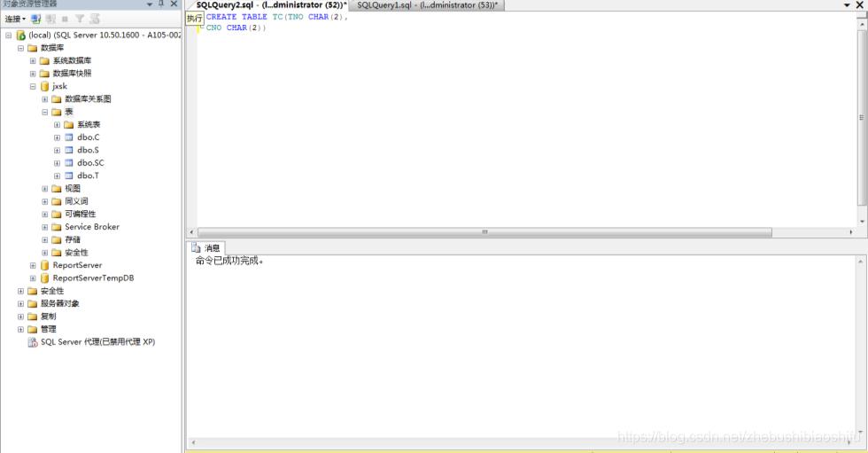Select the ReportServerTempDB label
Image resolution: width=868 pixels, height=453 pixels.
point(93,278)
